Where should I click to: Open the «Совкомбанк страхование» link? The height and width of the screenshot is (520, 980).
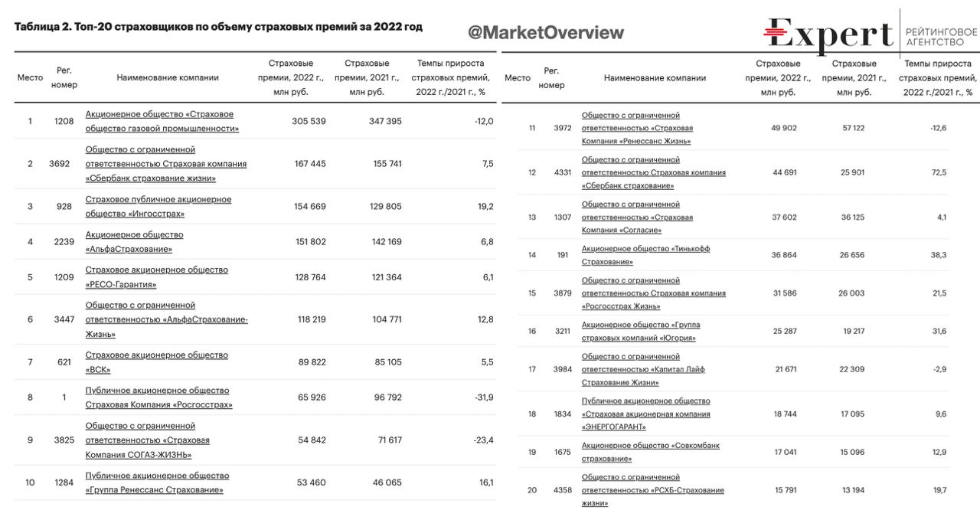(x=650, y=452)
